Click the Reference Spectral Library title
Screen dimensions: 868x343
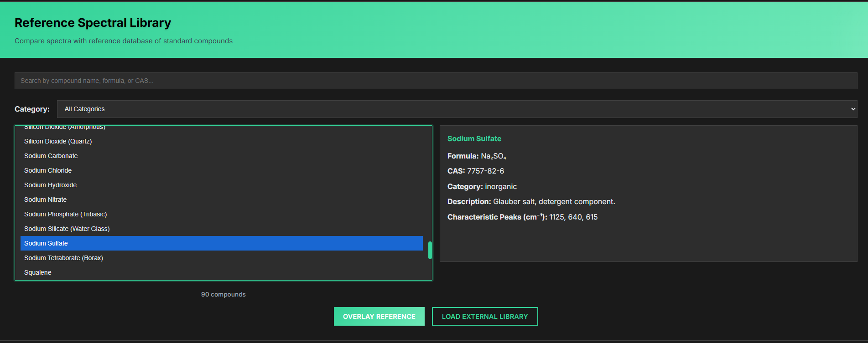93,23
